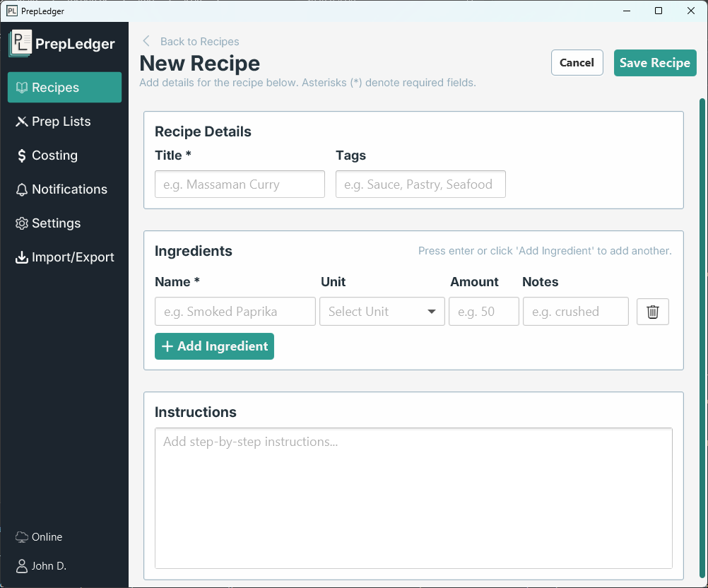Open Import/Export section

[64, 257]
